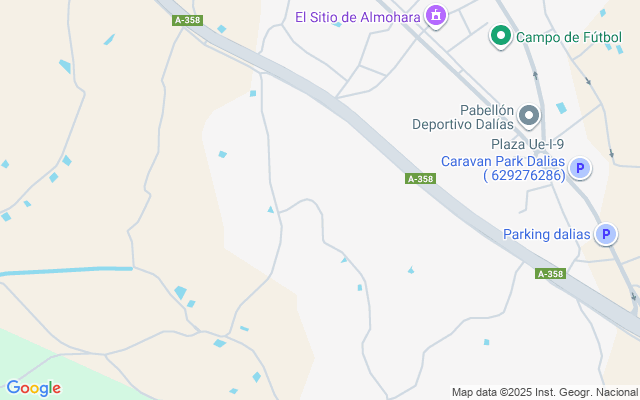Open the Campo de Fútbol place label
Screen dimensions: 640x400
coord(569,38)
